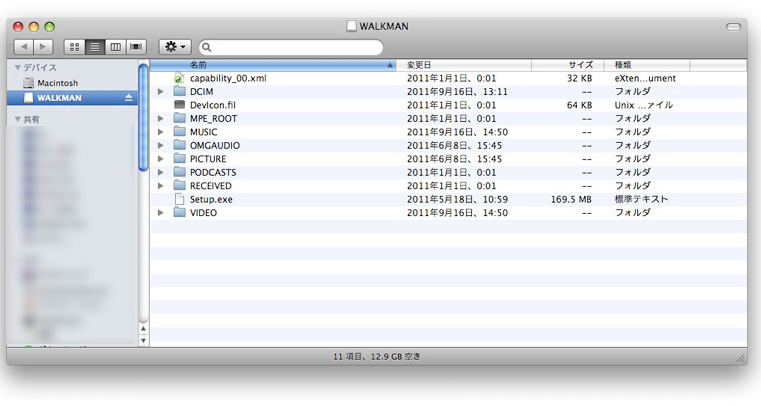The height and width of the screenshot is (406, 761).
Task: Sort by 名前 column header
Action: click(x=270, y=64)
